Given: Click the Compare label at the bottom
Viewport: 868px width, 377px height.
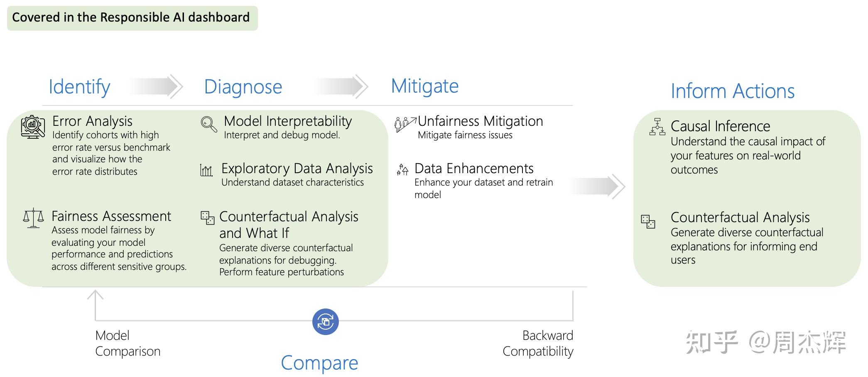Looking at the screenshot, I should click(x=319, y=362).
